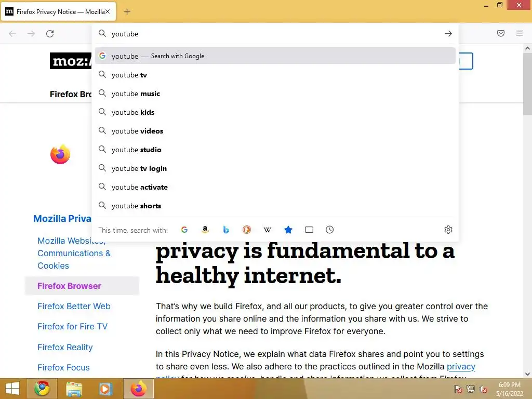Click scrollbar down arrow

(528, 374)
